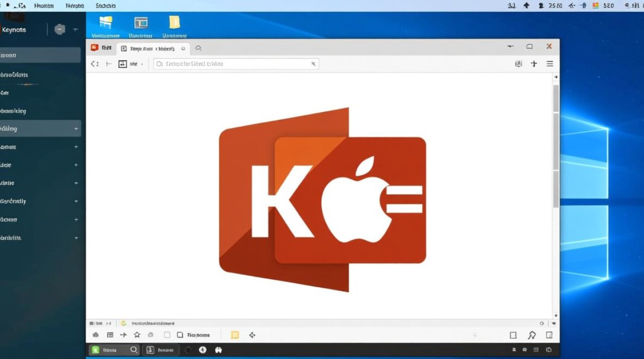Click the yellow note icon in the bottom toolbar
The image size is (644, 359).
tap(235, 335)
